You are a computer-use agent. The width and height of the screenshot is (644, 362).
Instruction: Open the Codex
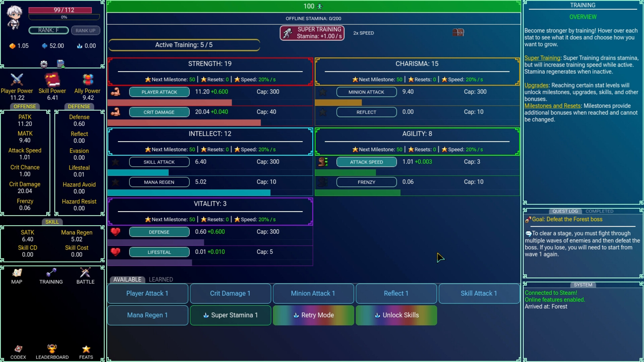(18, 349)
